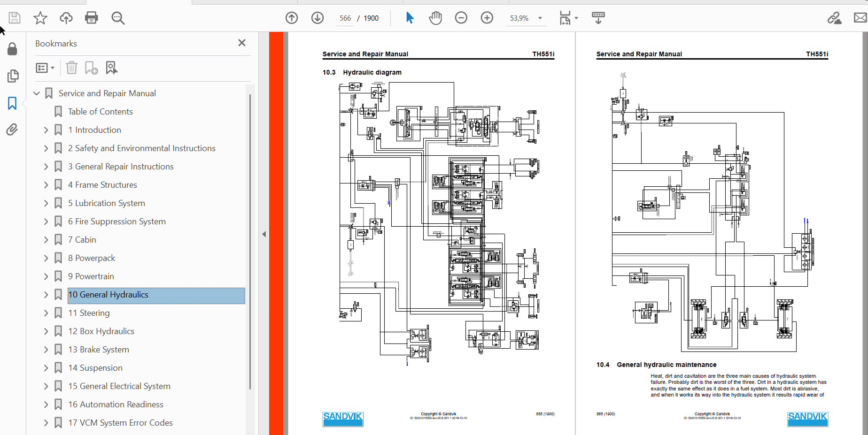868x435 pixels.
Task: Close the Bookmarks panel
Action: (242, 43)
